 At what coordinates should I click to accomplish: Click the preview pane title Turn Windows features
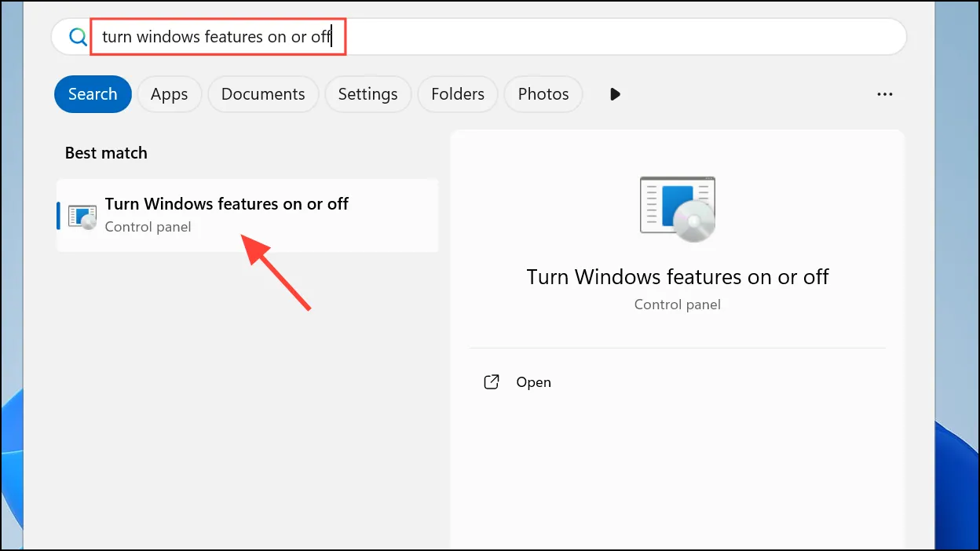678,277
